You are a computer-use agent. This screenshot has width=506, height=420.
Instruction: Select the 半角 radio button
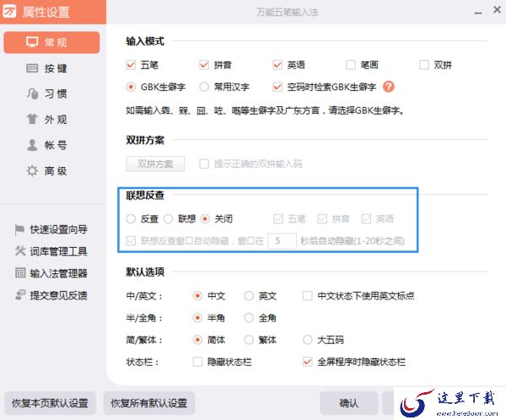[x=197, y=318]
